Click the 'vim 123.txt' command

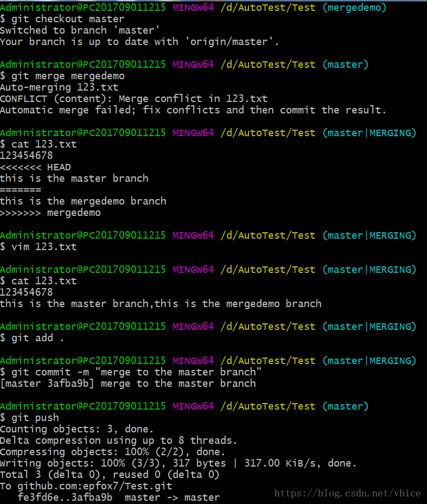click(x=39, y=247)
